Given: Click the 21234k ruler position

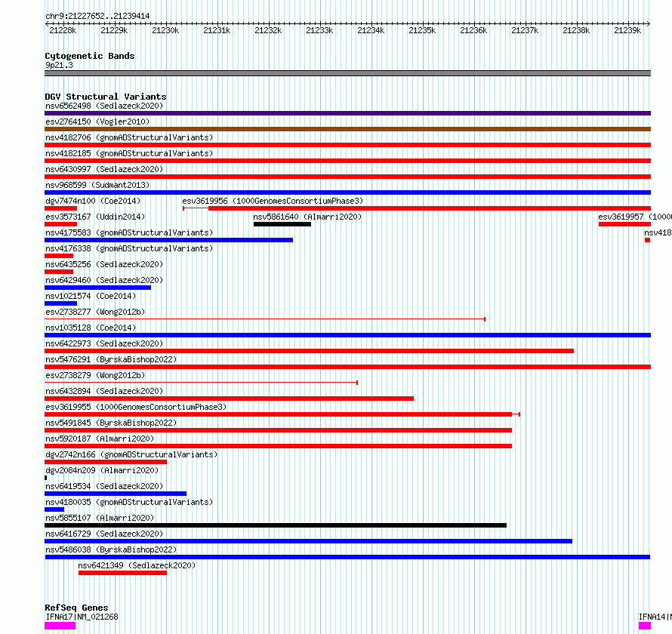Looking at the screenshot, I should pyautogui.click(x=371, y=30).
